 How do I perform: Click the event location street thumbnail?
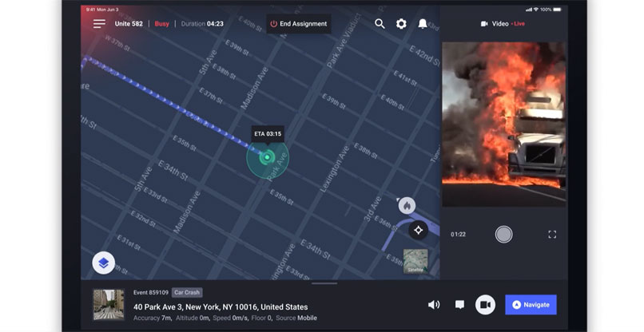108,305
